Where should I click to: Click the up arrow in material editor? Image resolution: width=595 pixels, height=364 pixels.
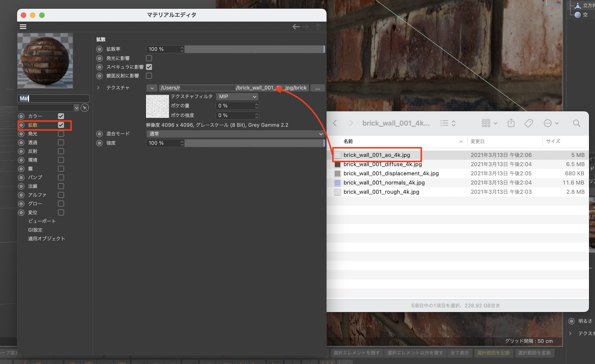(318, 27)
